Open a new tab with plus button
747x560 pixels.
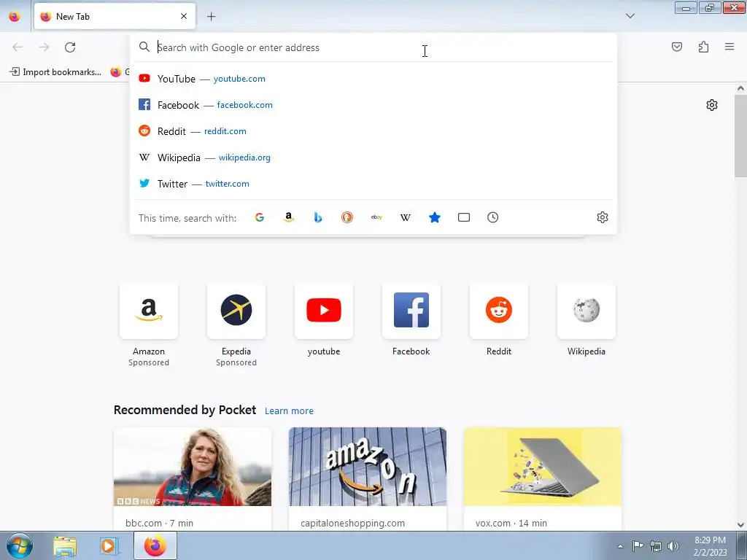point(211,16)
